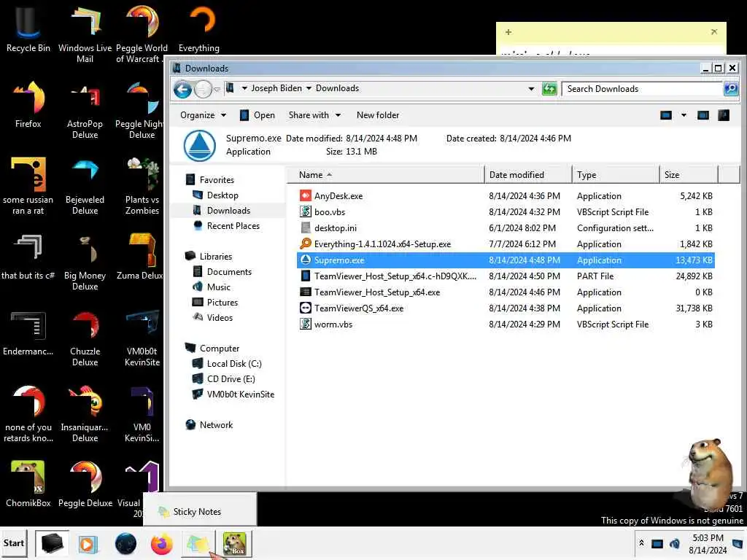Click the show desktop tray icon
Screen dimensions: 747x560
tap(738, 543)
